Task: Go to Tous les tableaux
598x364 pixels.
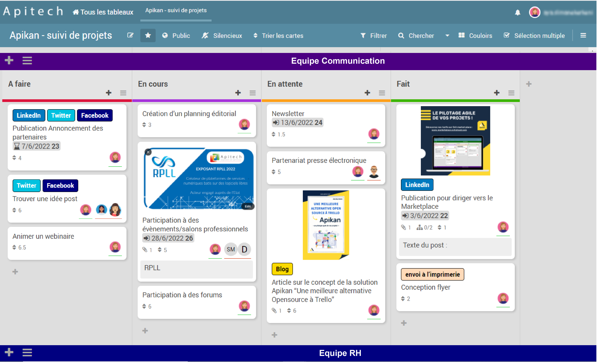Action: tap(103, 12)
